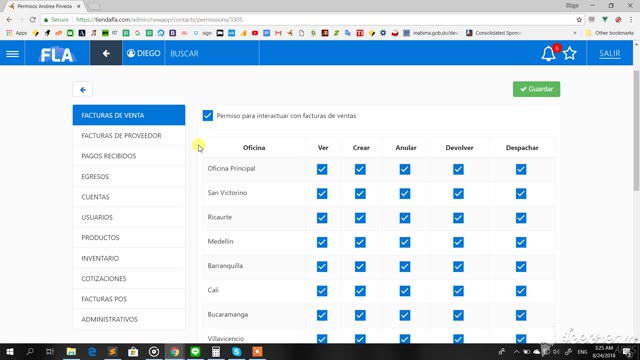Uncheck Devolver for Barranquilla
This screenshot has width=640, height=360.
click(458, 267)
